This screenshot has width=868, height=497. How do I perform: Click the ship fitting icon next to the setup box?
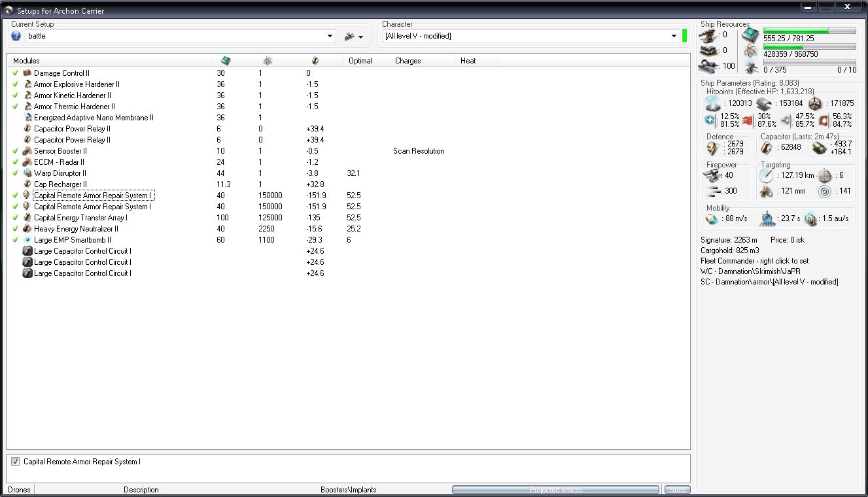349,37
